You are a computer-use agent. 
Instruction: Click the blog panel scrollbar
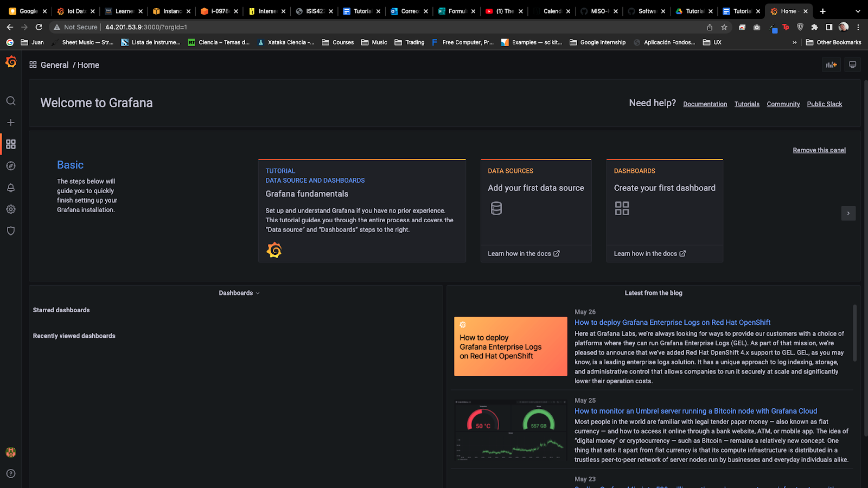point(855,333)
